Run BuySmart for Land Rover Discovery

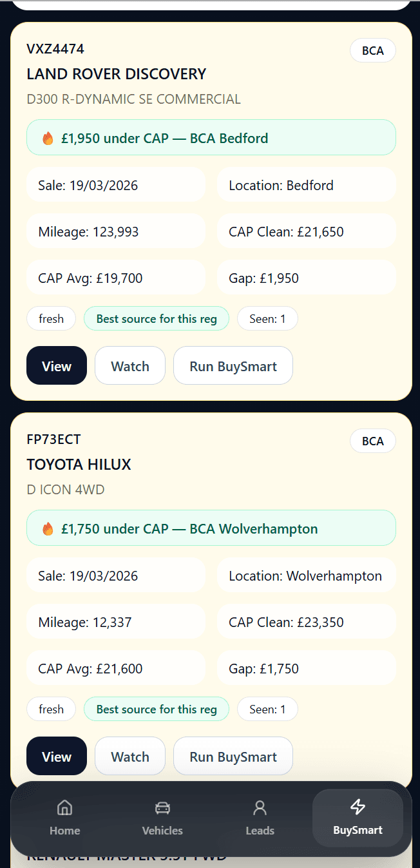tap(233, 365)
